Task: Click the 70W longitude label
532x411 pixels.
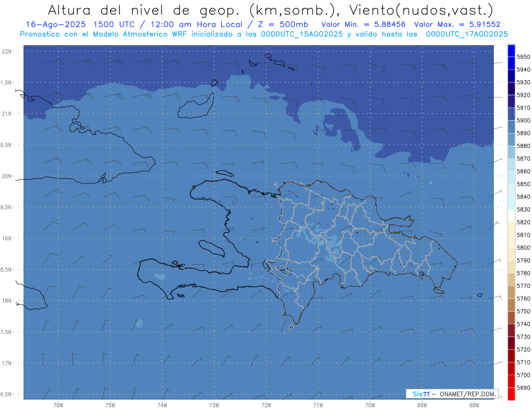Action: [370, 405]
